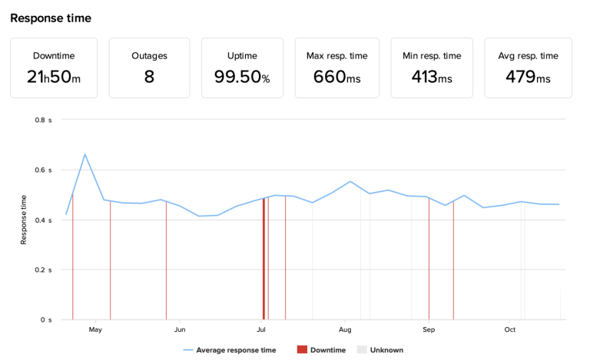Click the 0.4 s y-axis label
Image resolution: width=590 pixels, height=364 pixels.
click(x=43, y=220)
